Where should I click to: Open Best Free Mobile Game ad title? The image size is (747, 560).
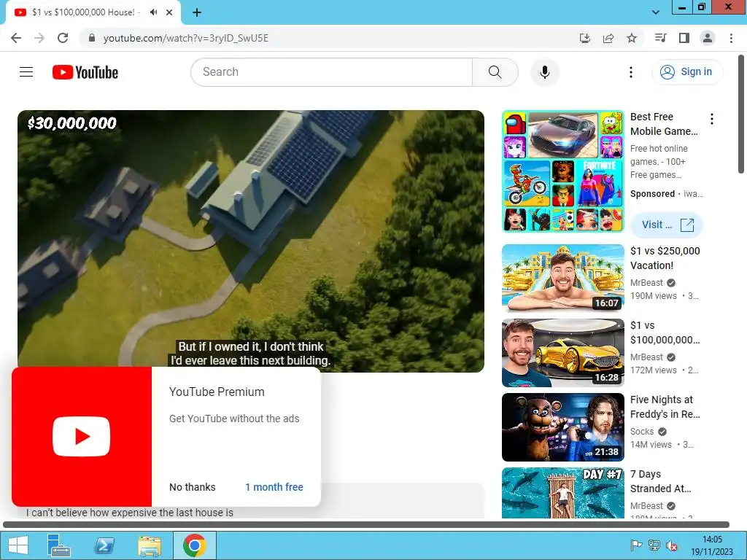click(x=664, y=124)
